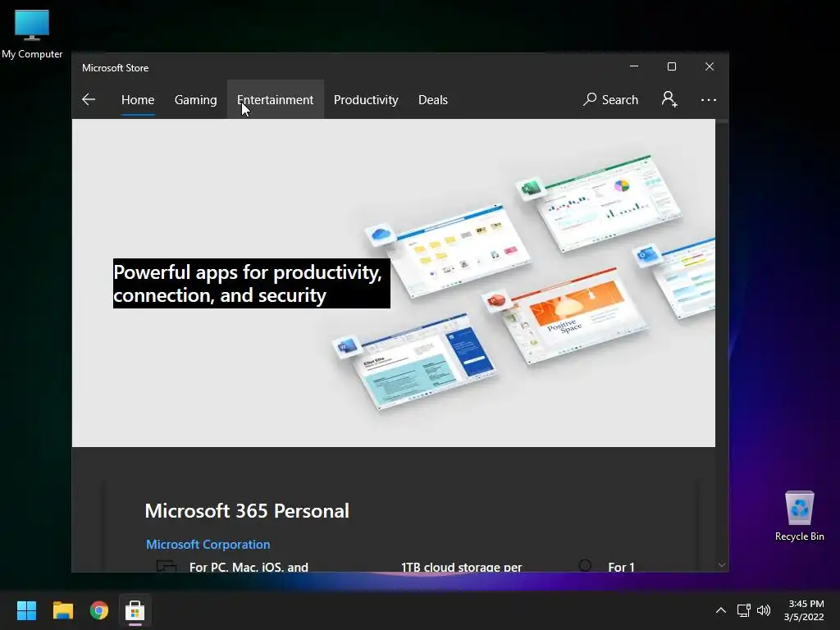Show hidden system tray icons

click(x=721, y=610)
